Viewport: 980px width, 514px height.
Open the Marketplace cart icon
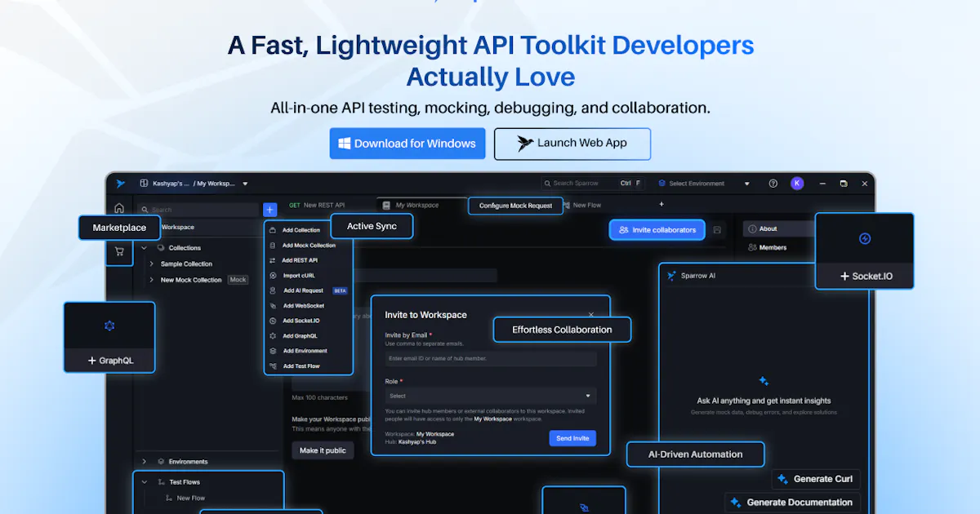point(119,251)
